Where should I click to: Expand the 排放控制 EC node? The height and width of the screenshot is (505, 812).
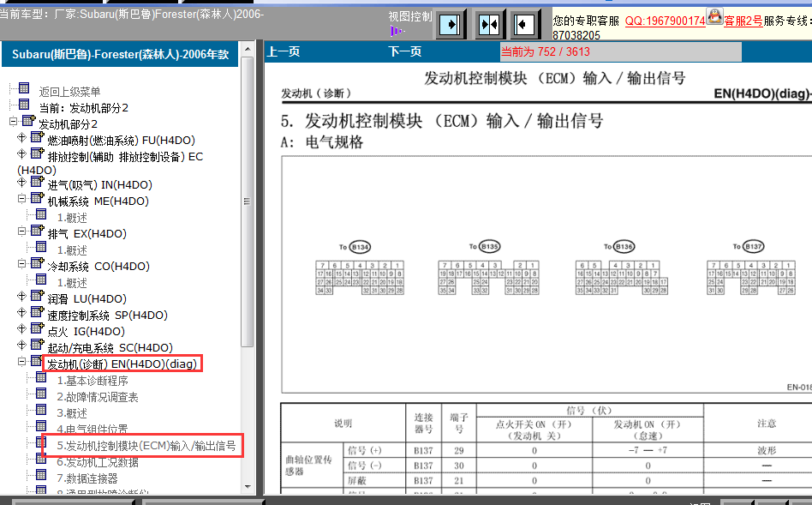coord(21,153)
